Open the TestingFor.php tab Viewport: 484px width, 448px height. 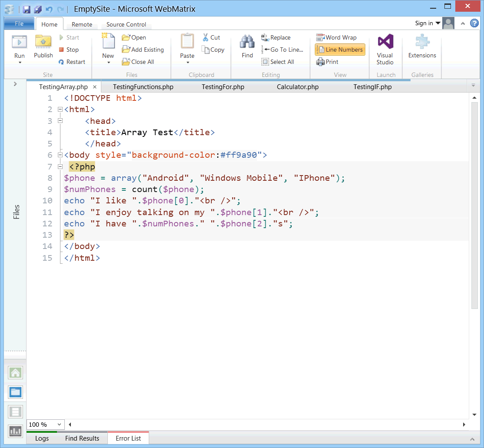(x=223, y=87)
